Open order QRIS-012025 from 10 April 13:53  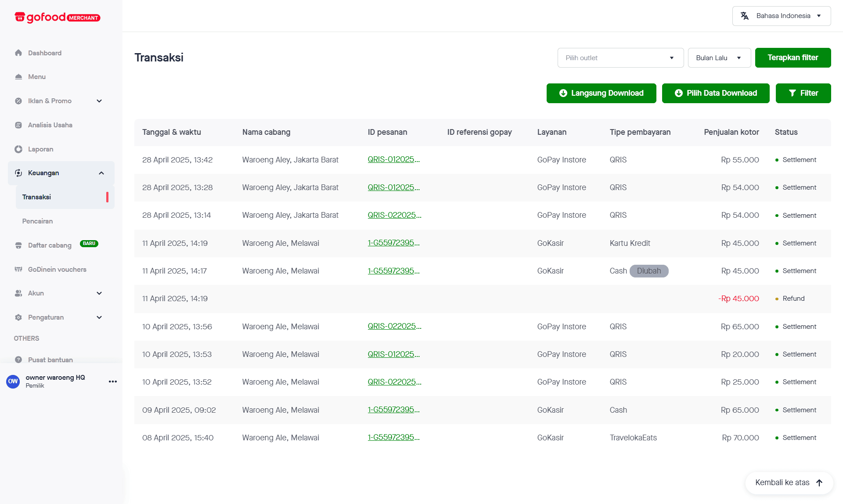(394, 354)
